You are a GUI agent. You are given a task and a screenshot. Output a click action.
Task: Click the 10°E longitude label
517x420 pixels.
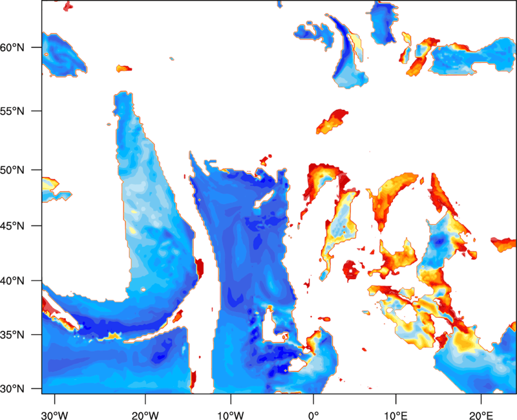(x=396, y=415)
